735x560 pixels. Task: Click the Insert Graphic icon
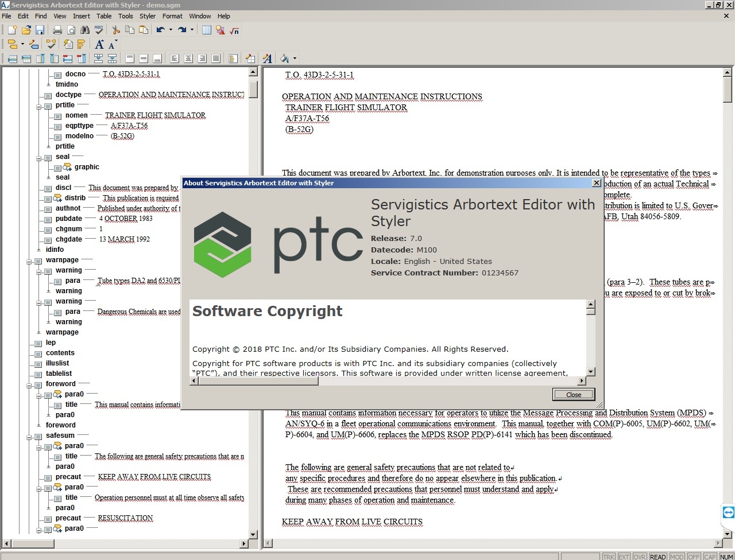tap(220, 30)
